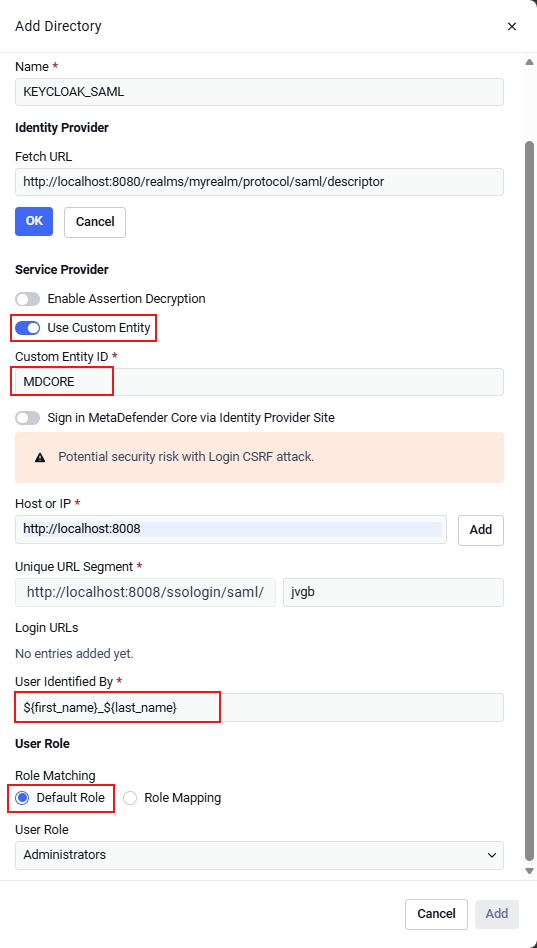Close the Add Directory dialog with X

(x=512, y=27)
